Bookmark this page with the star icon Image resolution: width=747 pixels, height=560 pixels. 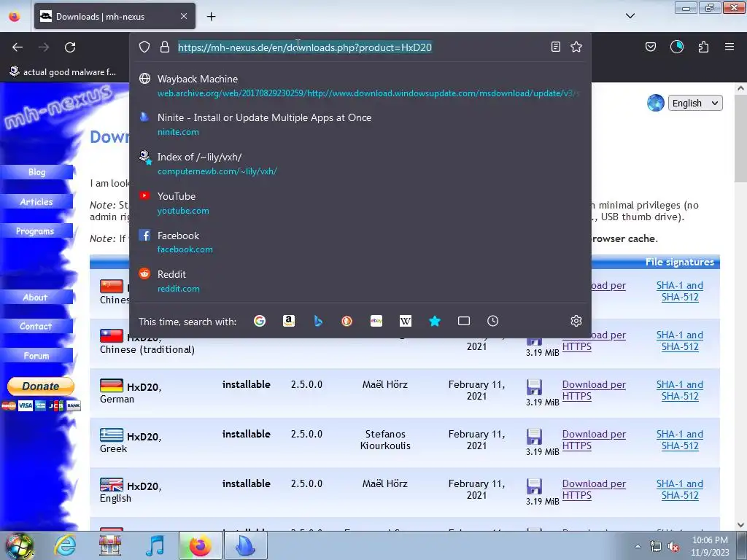(x=576, y=47)
